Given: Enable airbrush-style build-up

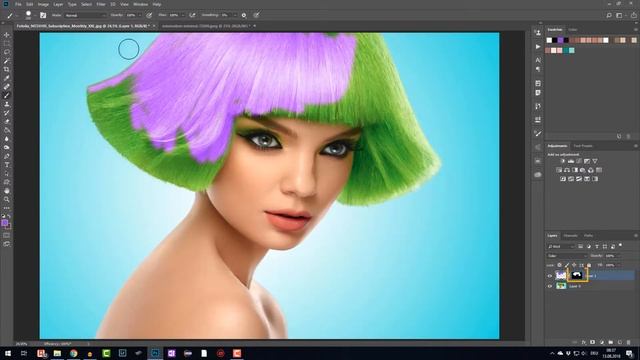Looking at the screenshot, I should pos(192,15).
